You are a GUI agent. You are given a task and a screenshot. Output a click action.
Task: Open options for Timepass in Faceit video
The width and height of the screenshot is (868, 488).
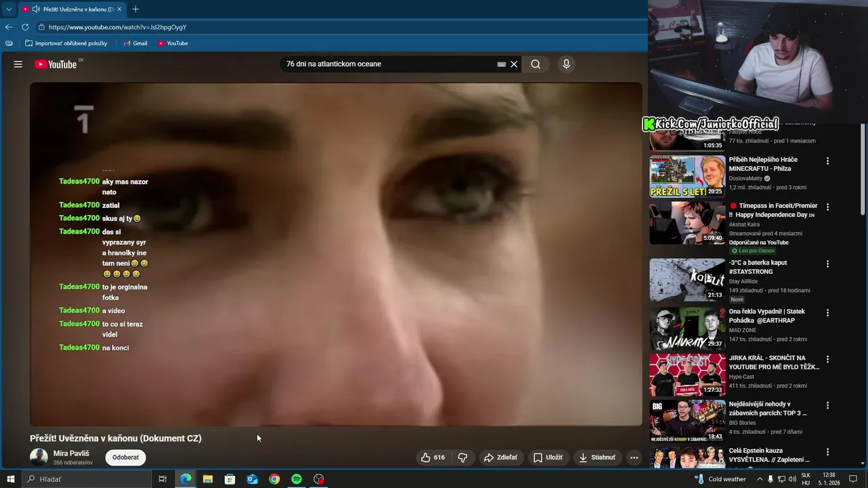[827, 207]
